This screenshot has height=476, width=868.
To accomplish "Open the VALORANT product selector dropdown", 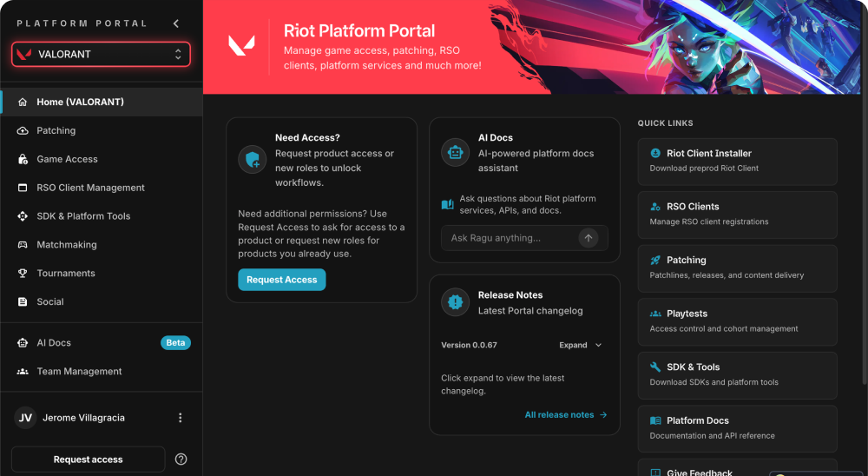I will click(101, 55).
